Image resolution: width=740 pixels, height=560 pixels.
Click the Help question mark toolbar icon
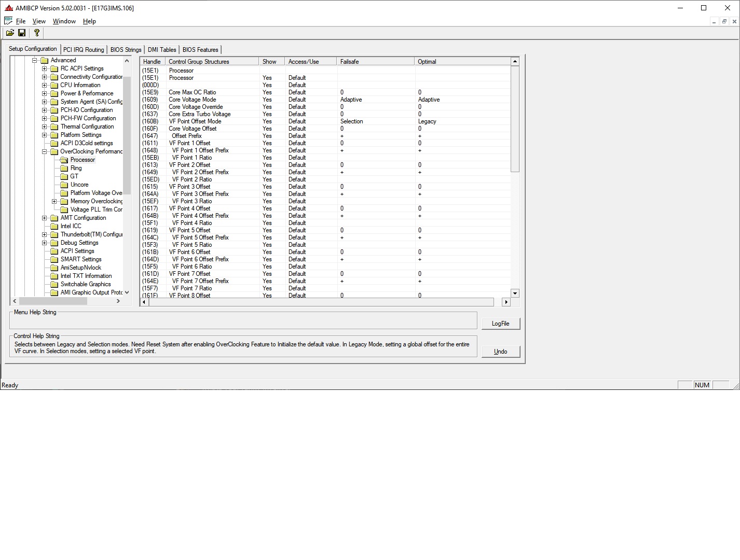[36, 33]
